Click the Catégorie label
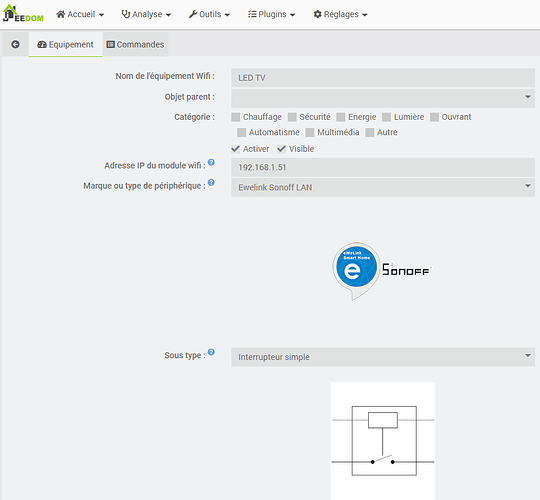Viewport: 540px width, 500px height. [x=194, y=117]
